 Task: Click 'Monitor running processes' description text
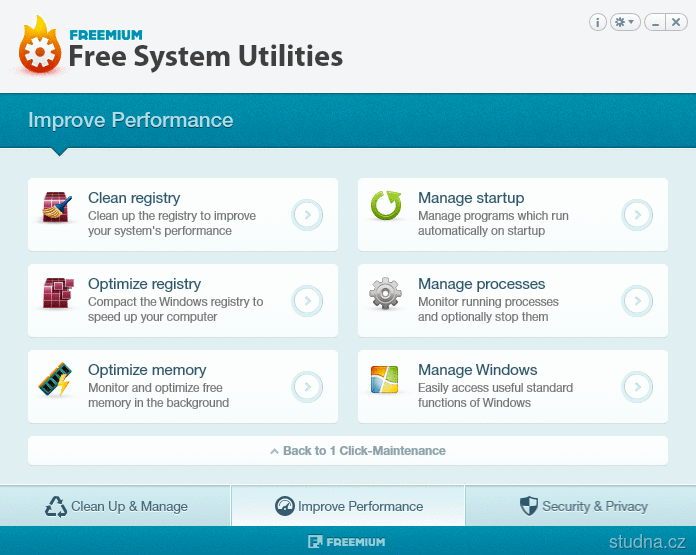coord(488,309)
